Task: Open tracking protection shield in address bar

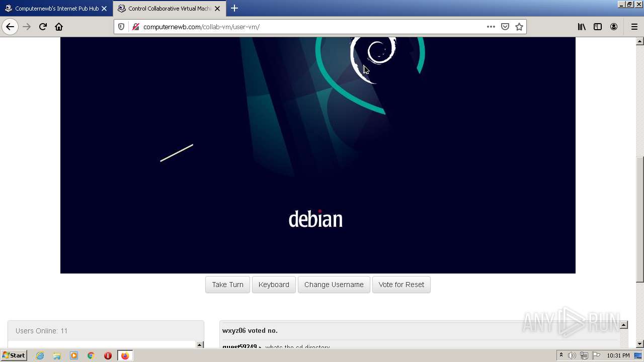Action: 121,27
